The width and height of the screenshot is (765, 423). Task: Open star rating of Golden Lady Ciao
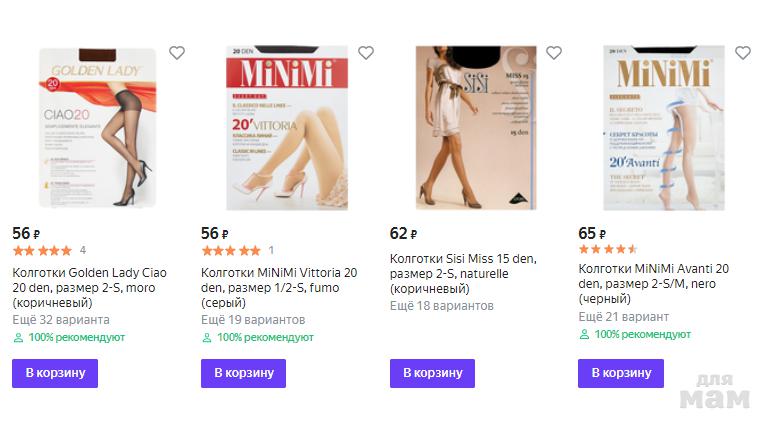[x=42, y=250]
